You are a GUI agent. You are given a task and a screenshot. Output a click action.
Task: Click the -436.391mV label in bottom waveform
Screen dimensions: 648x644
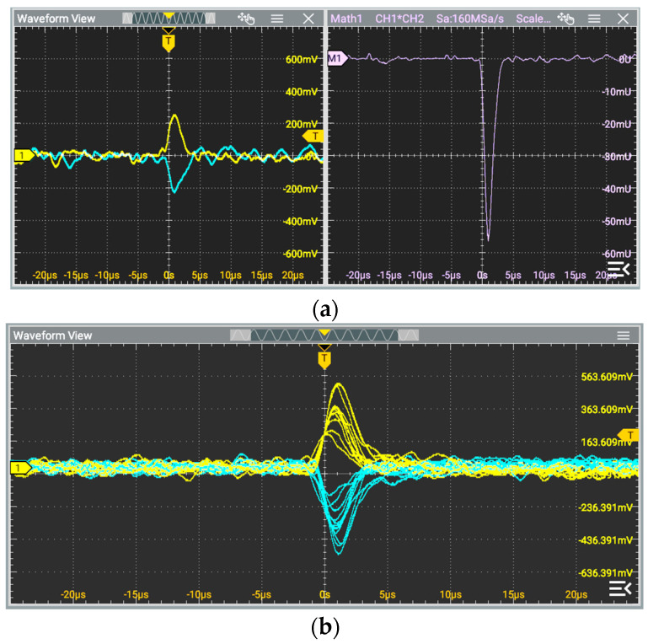(x=605, y=540)
